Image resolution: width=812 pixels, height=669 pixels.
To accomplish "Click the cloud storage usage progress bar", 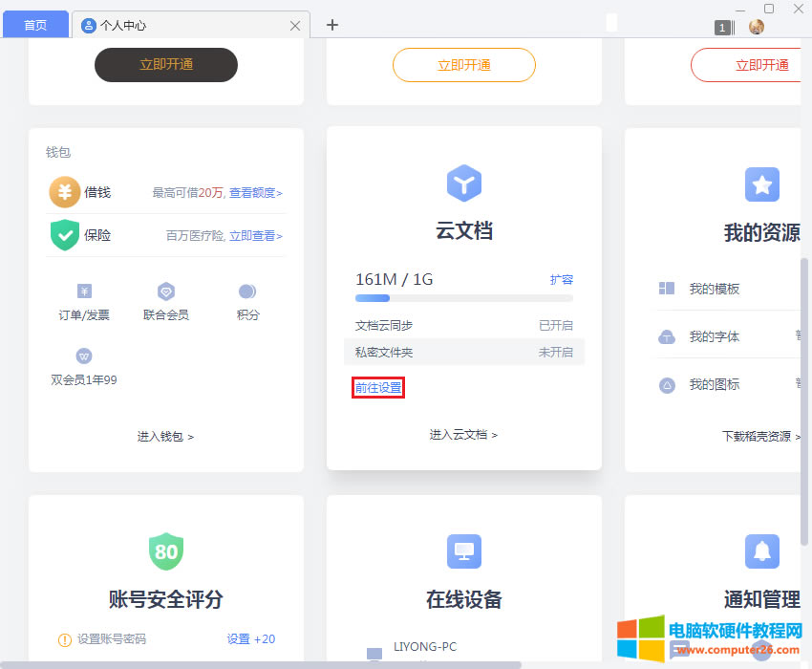I will click(x=464, y=299).
